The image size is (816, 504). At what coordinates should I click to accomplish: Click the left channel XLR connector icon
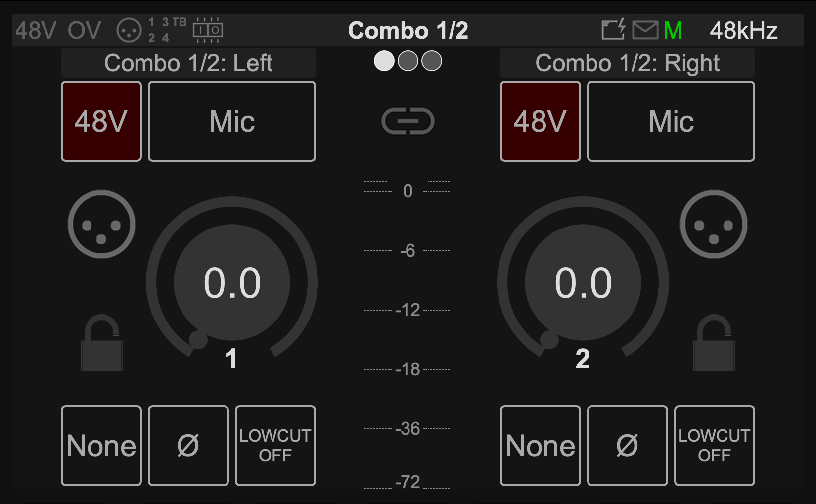101,225
